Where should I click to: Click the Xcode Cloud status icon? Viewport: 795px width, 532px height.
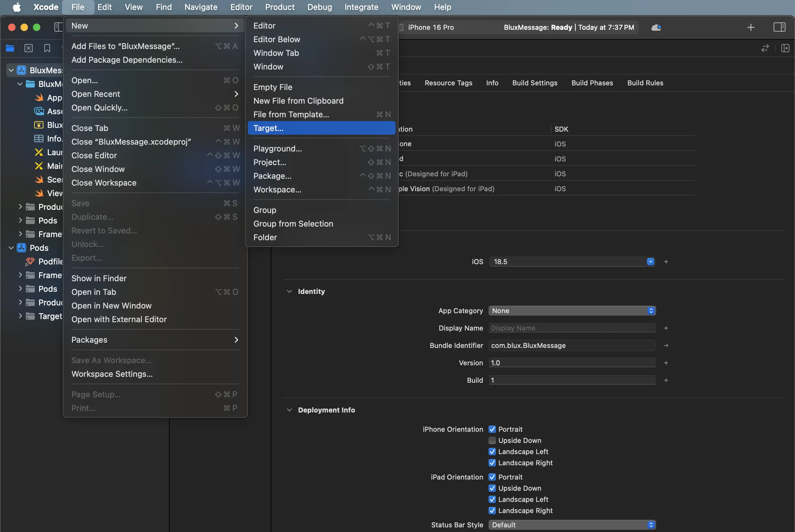click(x=656, y=28)
